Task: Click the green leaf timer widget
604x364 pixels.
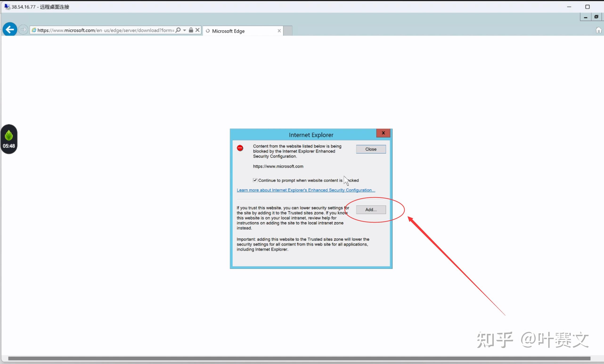Action: coord(9,139)
